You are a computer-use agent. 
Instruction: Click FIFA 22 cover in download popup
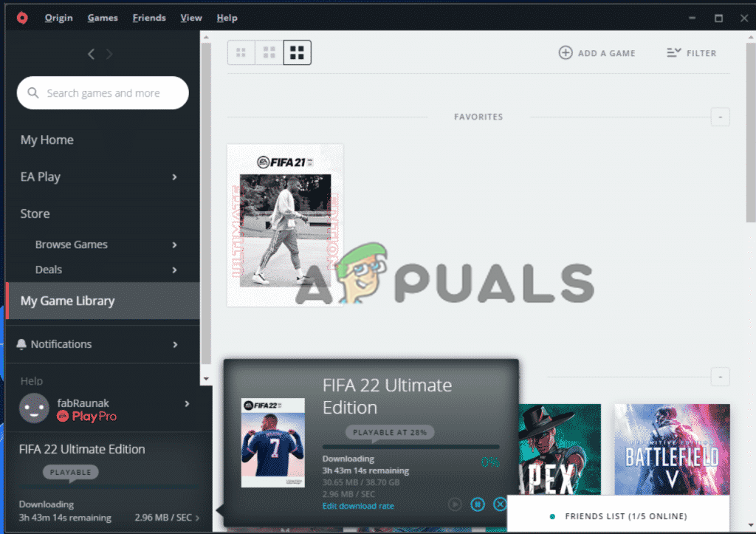point(273,443)
